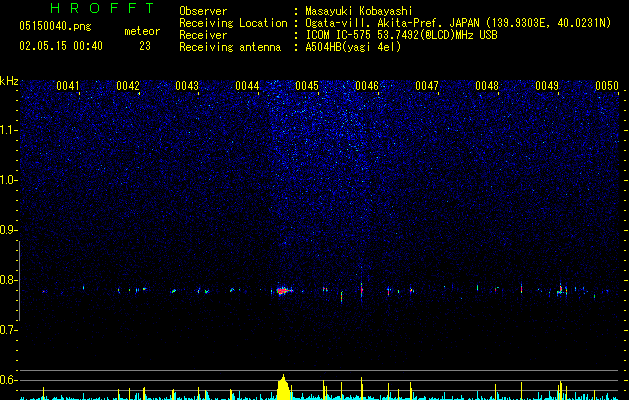
Task: Click time marker 0050
Action: (607, 86)
